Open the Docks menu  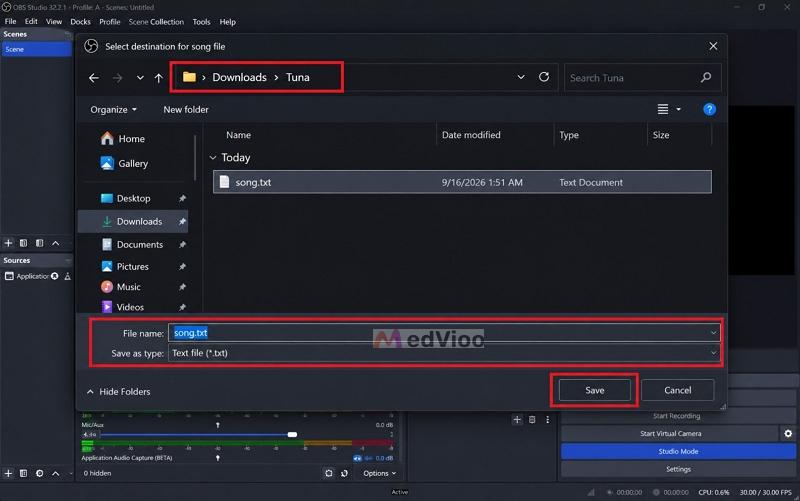pyautogui.click(x=80, y=22)
